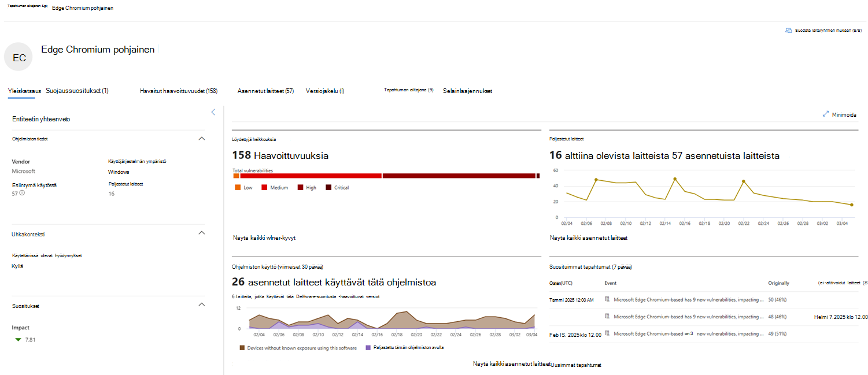Screen dimensions: 868x375
Task: Open the Uusimmat tapahtumat link
Action: 576,365
